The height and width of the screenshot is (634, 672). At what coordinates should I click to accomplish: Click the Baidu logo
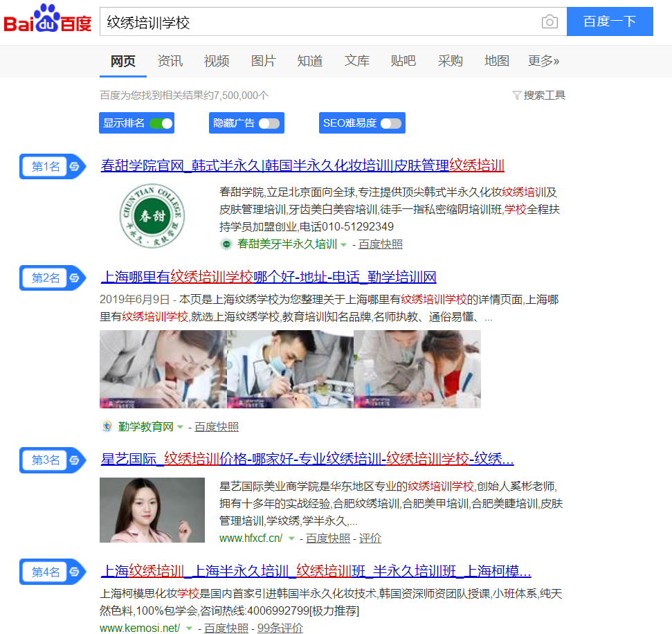48,19
